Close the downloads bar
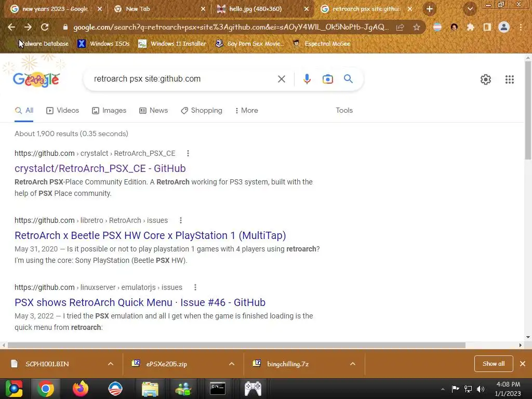Screen dimensions: 532x399 click(523, 364)
